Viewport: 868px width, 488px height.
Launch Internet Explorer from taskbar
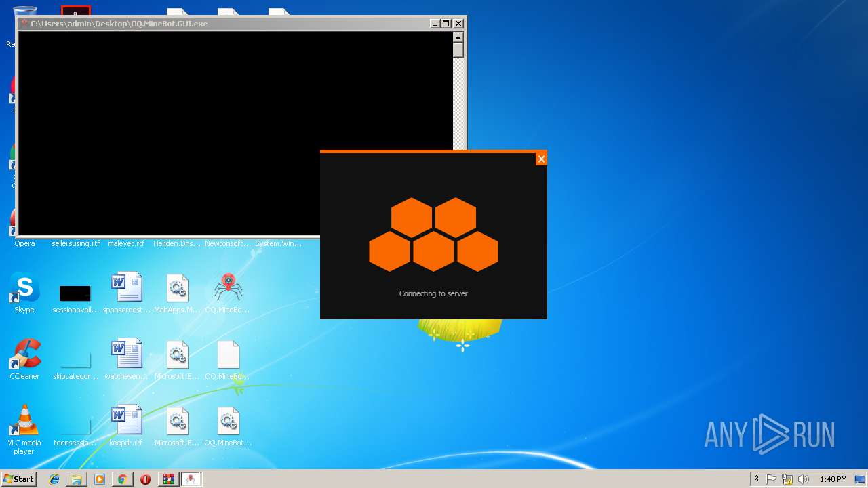(x=54, y=479)
